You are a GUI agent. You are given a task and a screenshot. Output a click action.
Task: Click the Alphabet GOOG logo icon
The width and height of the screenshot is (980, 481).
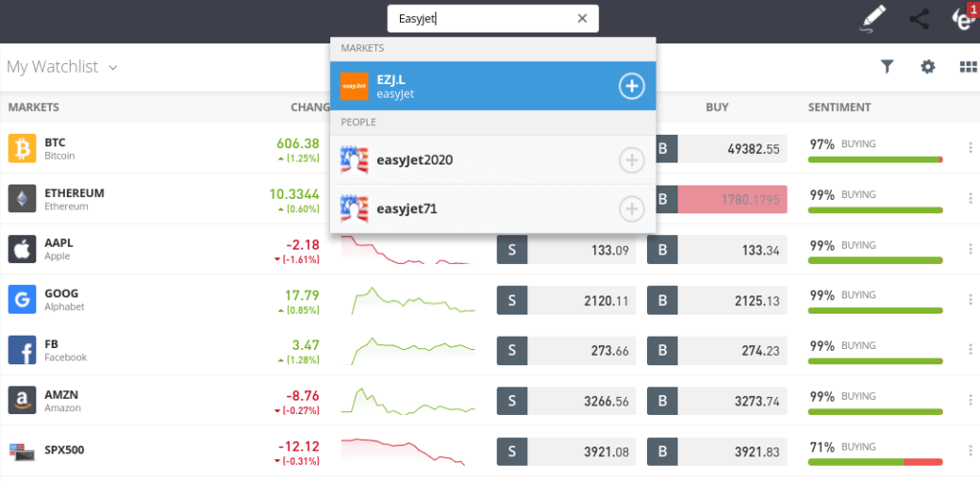point(22,300)
